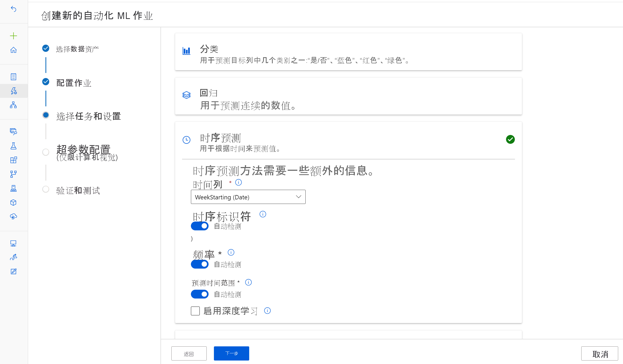This screenshot has width=623, height=364.
Task: Open the Pipelines branch icon
Action: [13, 174]
